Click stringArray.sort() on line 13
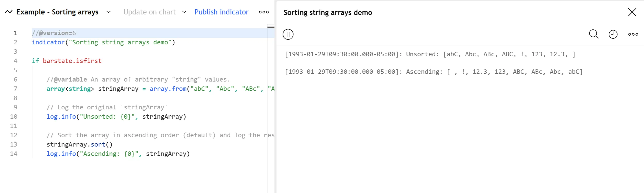The image size is (644, 193). point(79,144)
